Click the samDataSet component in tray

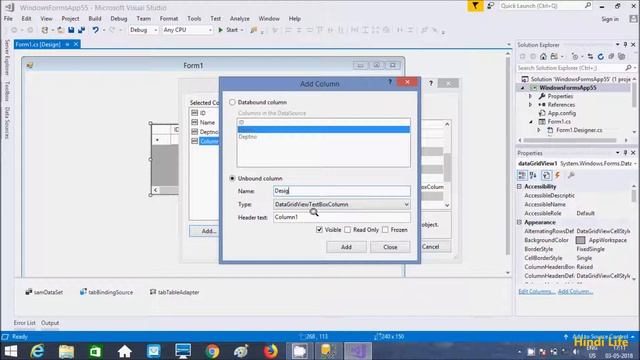pos(44,292)
